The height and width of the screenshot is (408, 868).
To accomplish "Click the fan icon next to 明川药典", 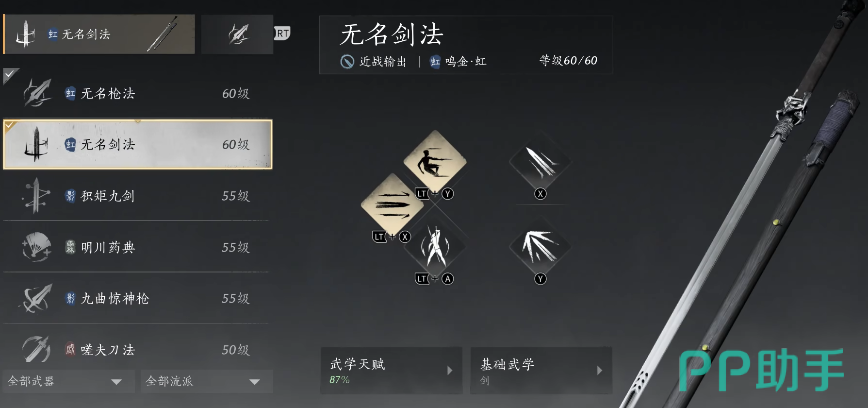I will [37, 247].
